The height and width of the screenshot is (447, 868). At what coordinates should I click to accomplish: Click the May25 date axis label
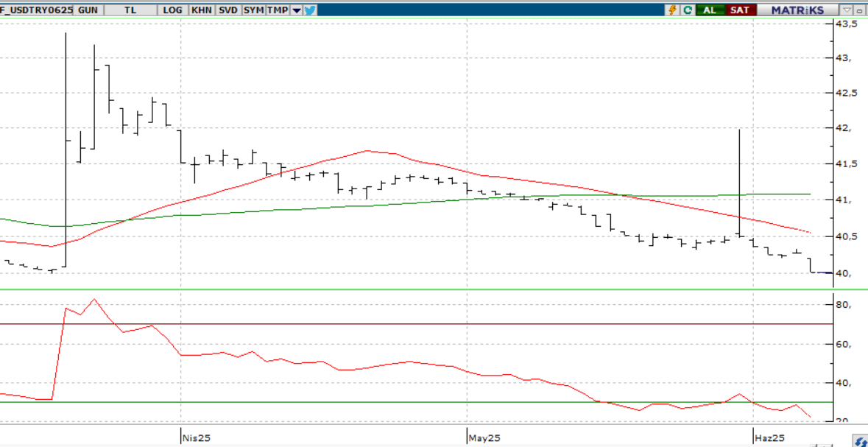click(484, 438)
